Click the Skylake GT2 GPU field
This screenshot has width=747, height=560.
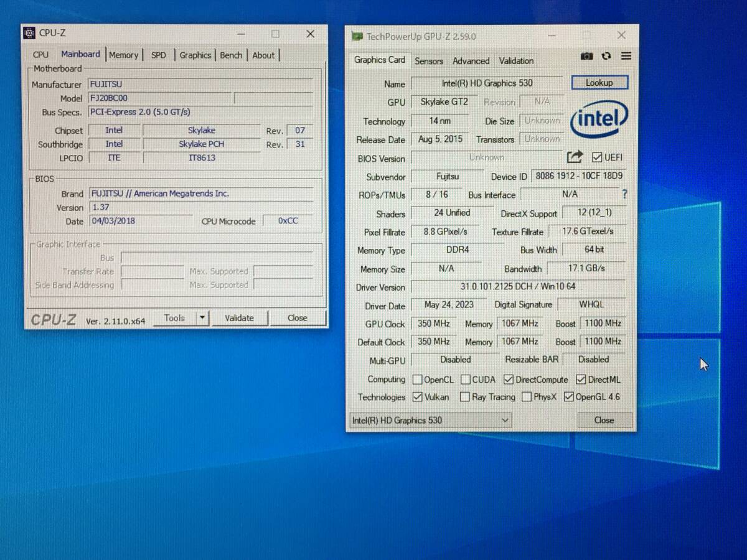[444, 101]
